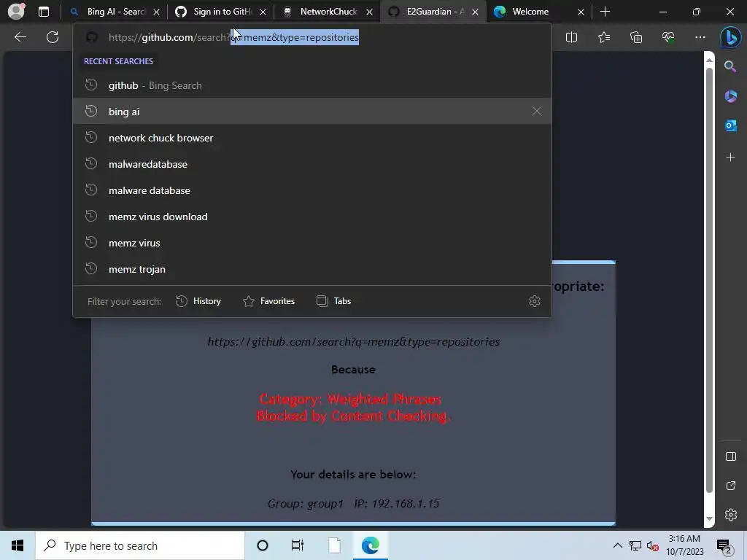This screenshot has width=747, height=560.
Task: Open Cortana circle icon
Action: tap(263, 545)
